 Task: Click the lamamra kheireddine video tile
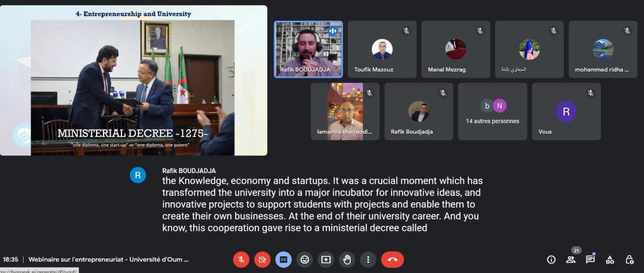(345, 111)
